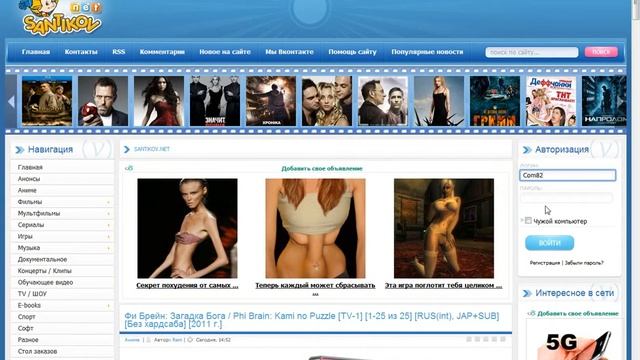Click the Santikov.net site logo
The image size is (640, 360).
click(x=60, y=18)
